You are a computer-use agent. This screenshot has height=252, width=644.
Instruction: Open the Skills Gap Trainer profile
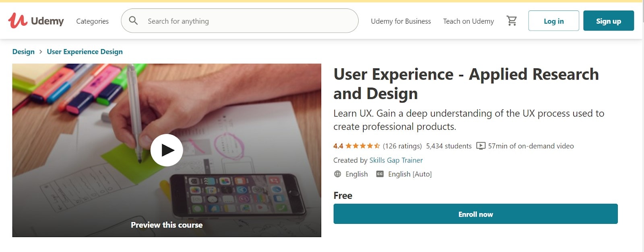(396, 160)
